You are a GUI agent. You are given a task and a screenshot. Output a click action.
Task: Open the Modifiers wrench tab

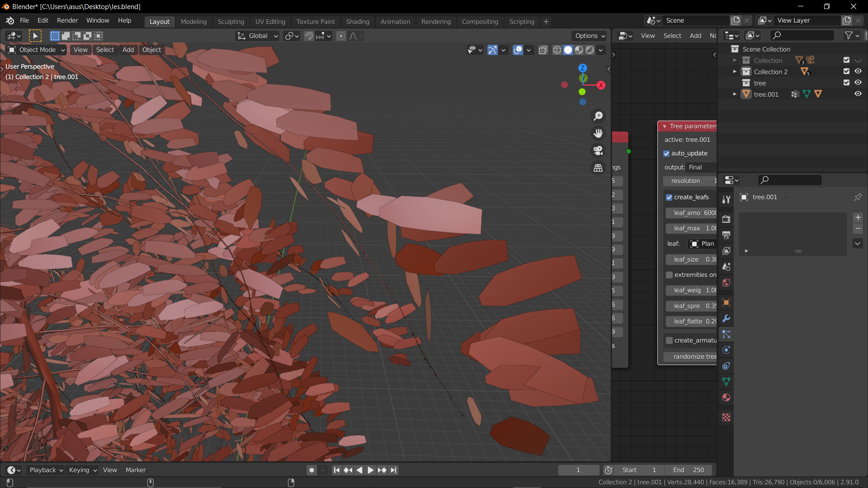pos(726,319)
